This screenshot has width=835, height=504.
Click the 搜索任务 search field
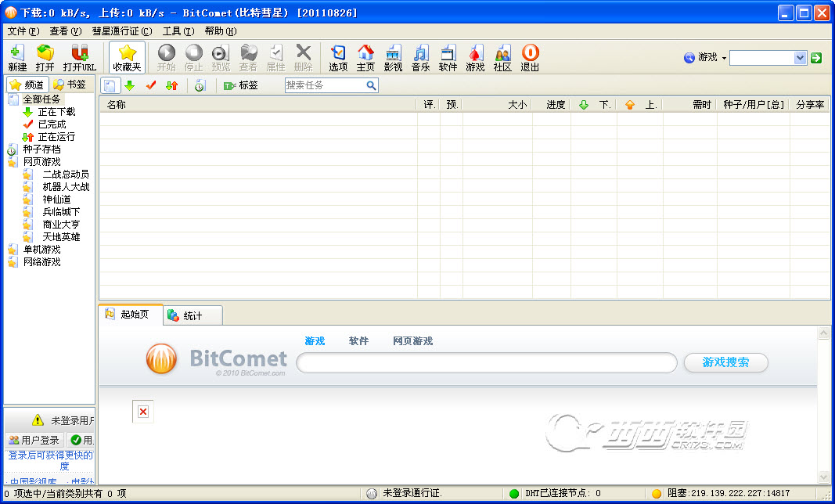pos(325,85)
